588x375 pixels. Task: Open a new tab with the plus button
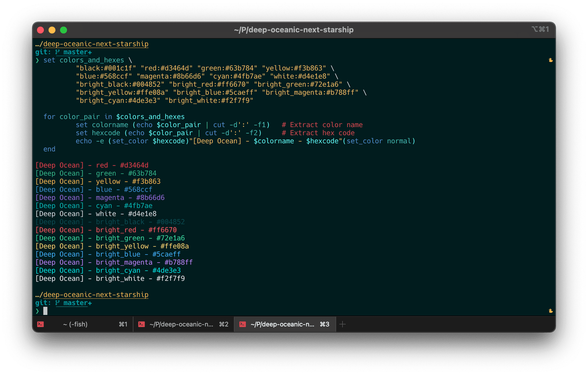[343, 324]
